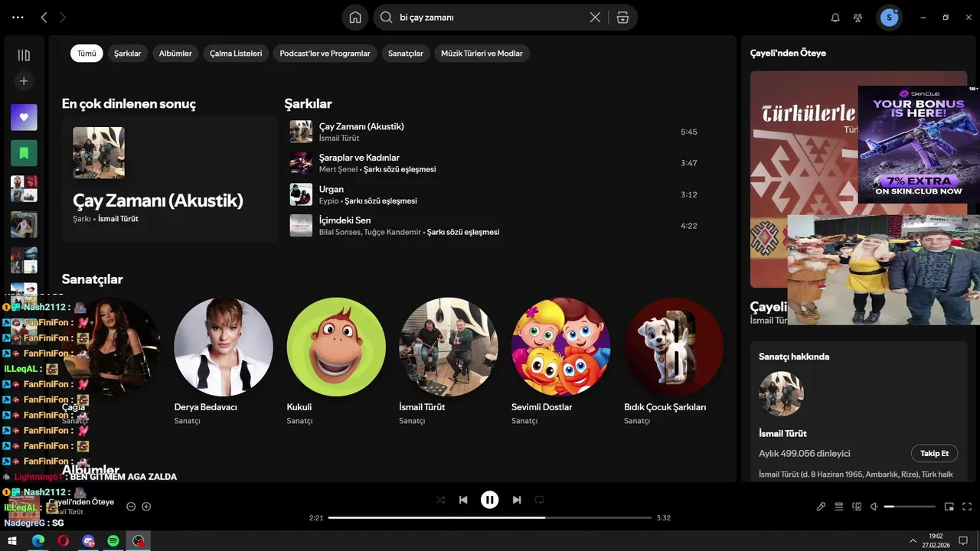This screenshot has height=551, width=980.
Task: Open Windows Start menu
Action: pyautogui.click(x=12, y=541)
